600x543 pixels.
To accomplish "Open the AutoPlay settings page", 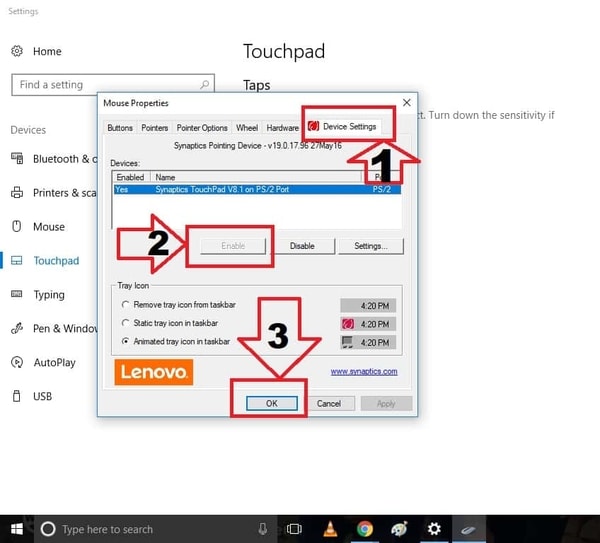I will click(x=54, y=362).
